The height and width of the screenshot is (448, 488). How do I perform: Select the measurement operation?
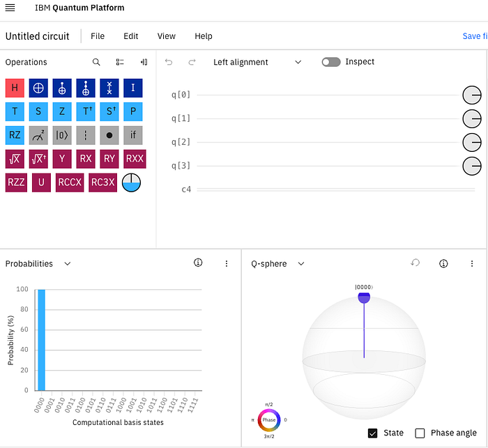click(x=38, y=135)
